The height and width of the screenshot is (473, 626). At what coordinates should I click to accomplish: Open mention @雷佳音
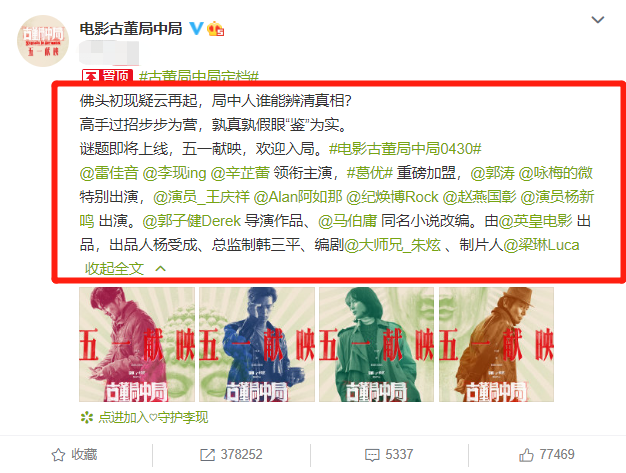point(109,173)
